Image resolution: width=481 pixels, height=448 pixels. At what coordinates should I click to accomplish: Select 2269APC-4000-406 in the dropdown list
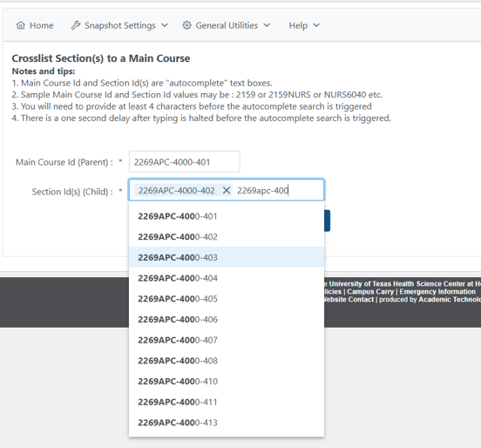click(x=227, y=319)
